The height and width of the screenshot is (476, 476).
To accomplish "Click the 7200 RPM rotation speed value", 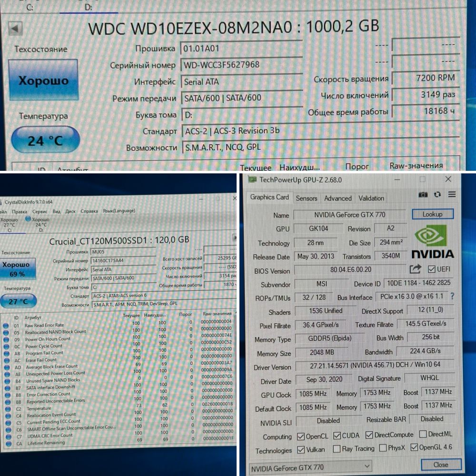I will click(426, 78).
